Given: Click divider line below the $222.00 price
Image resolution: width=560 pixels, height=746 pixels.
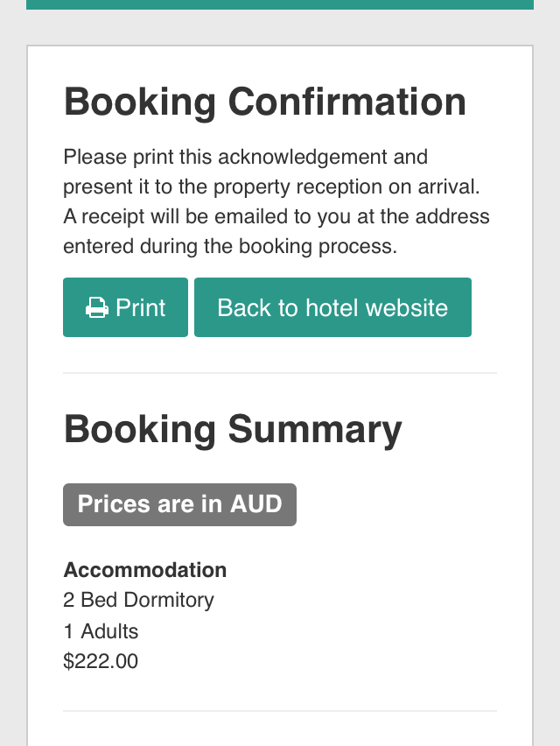Looking at the screenshot, I should tap(280, 711).
